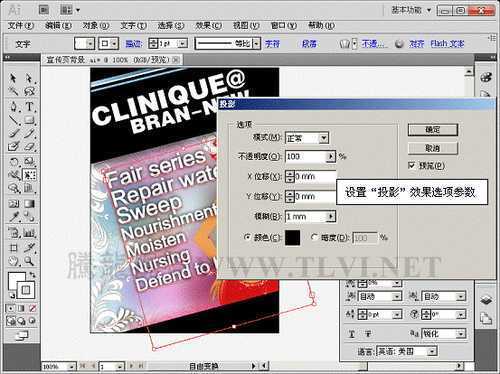This screenshot has width=500, height=374.
Task: Set the toolbox color mode to None
Action: click(32, 309)
